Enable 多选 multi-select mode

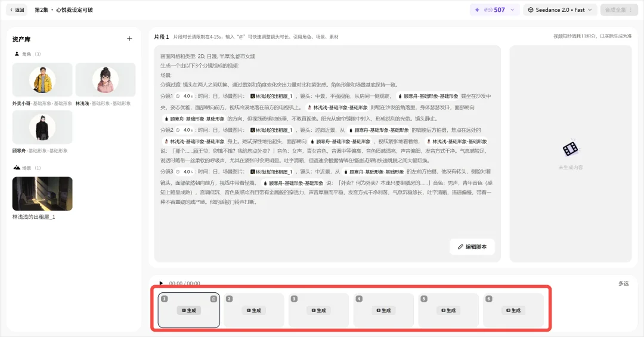[x=623, y=283]
